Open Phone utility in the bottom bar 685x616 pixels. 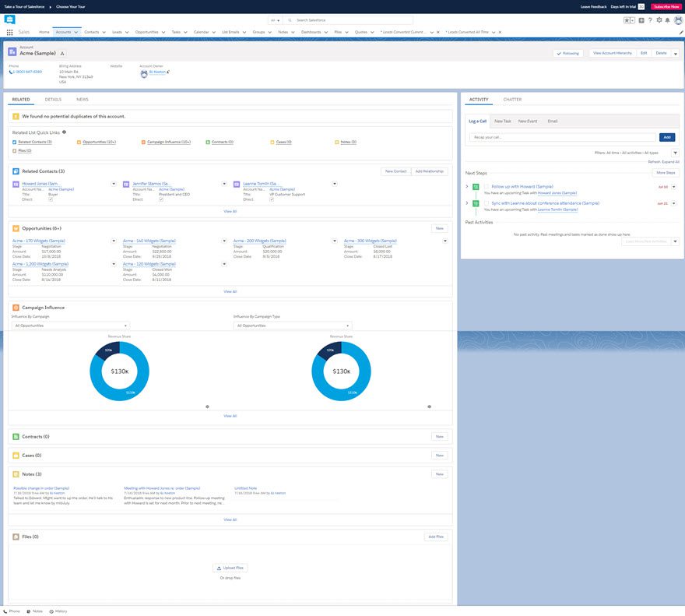(12, 611)
